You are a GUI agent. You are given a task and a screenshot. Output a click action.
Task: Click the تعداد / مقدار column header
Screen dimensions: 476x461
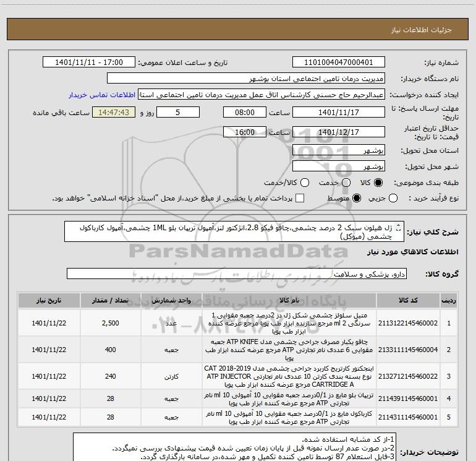tap(111, 300)
